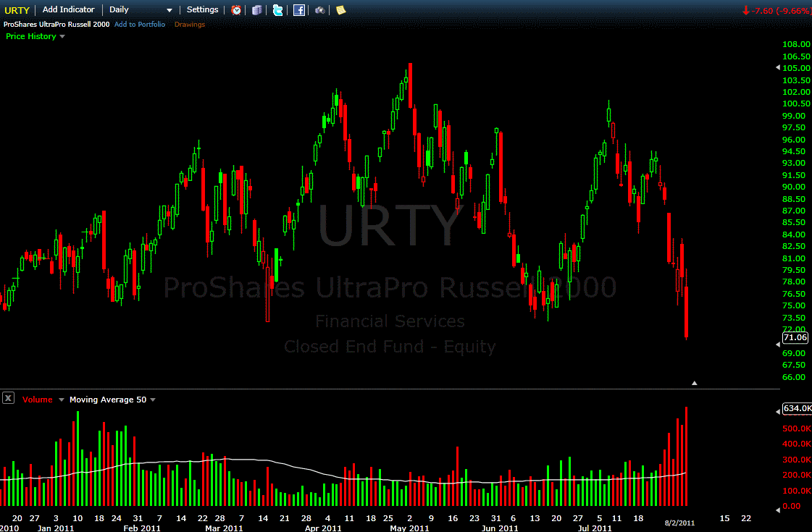Click the database stack icon
This screenshot has height=532, width=812.
[257, 10]
